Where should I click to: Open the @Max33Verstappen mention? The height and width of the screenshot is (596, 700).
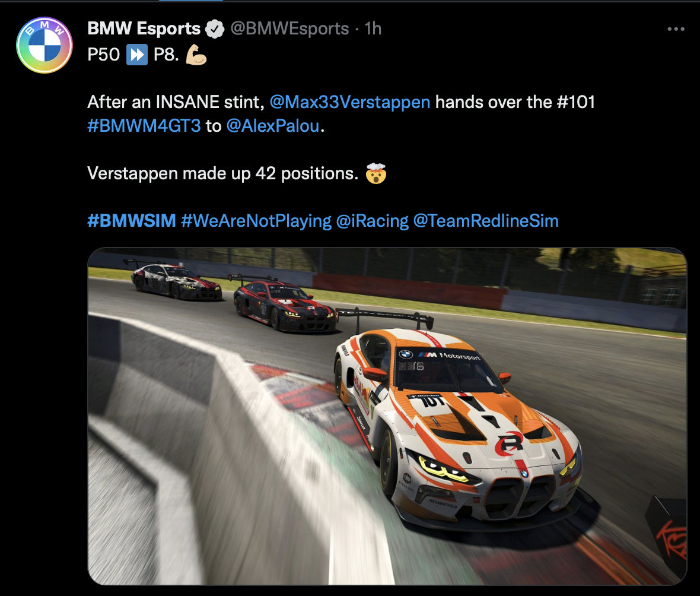point(350,102)
